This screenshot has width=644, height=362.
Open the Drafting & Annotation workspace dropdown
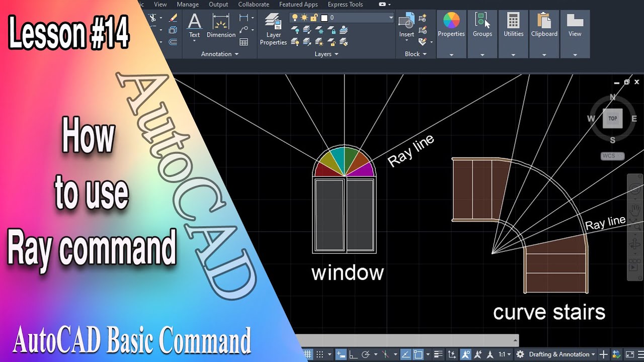coord(562,354)
